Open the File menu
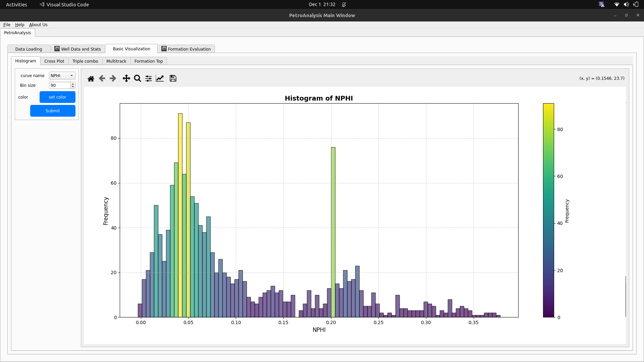Viewport: 644px width, 362px height. [x=6, y=24]
